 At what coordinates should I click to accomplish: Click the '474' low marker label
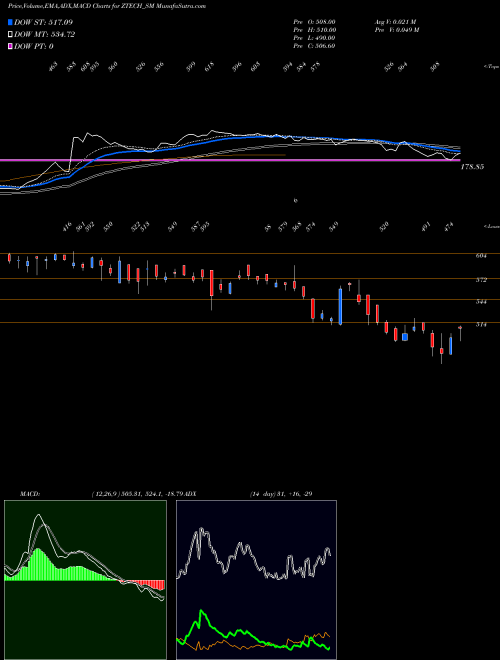[x=449, y=226]
